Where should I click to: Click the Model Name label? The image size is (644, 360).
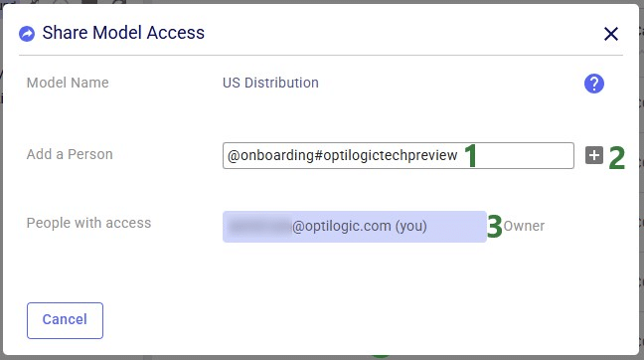68,83
